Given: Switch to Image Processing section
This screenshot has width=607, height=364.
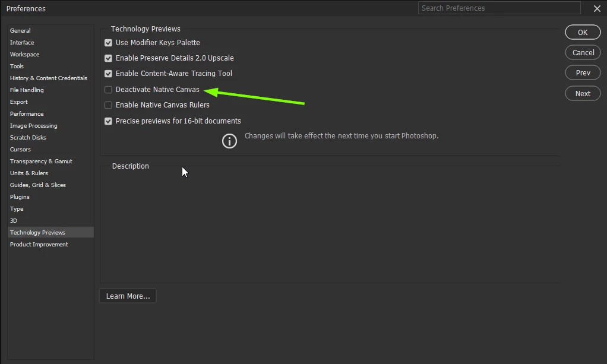Looking at the screenshot, I should [x=50, y=126].
